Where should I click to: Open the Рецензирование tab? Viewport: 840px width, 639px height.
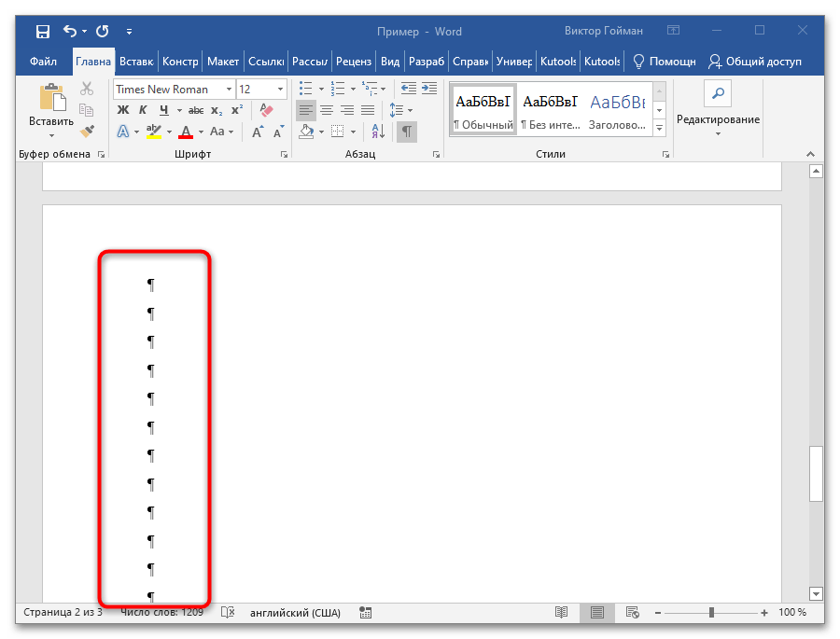pos(354,62)
